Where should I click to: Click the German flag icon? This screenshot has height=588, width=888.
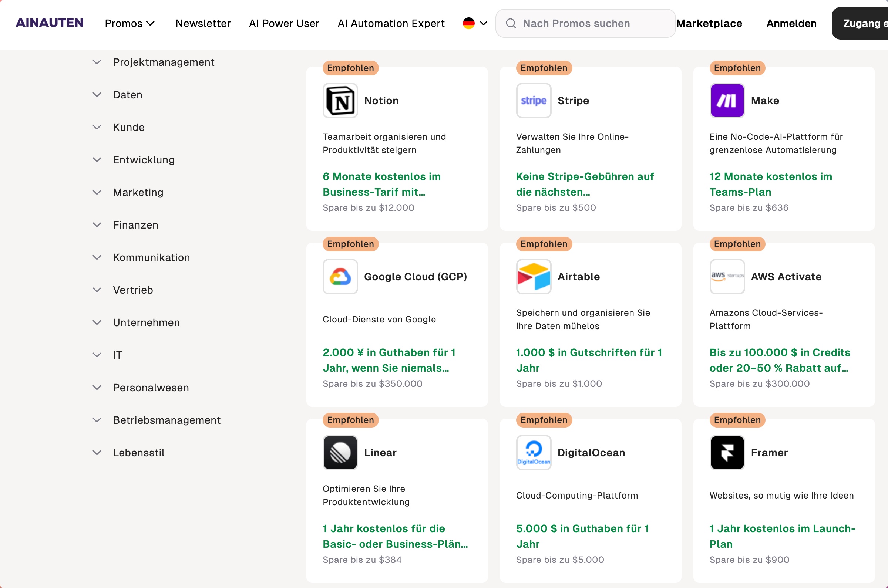468,23
